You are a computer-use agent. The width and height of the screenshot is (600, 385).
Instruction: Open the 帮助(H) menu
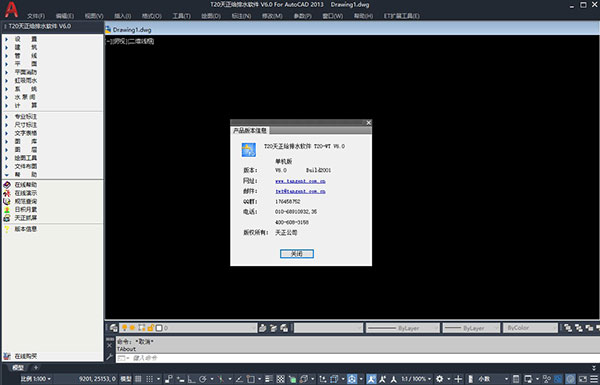click(x=363, y=16)
